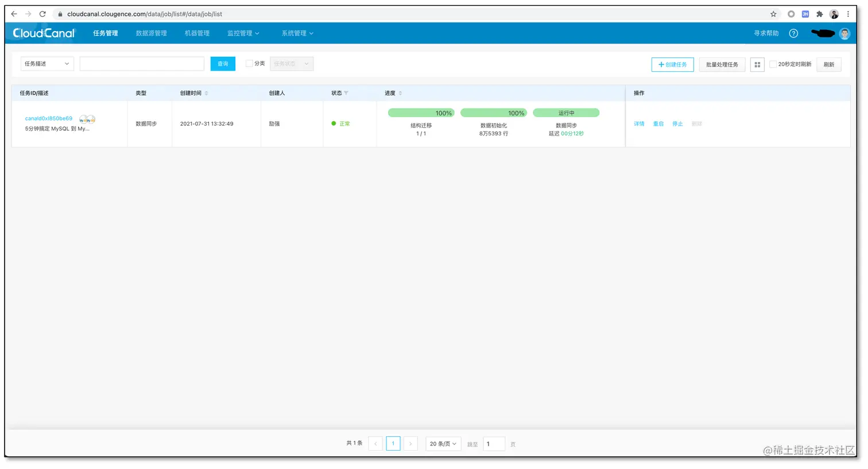Click the MySQL to MySQL task icon
This screenshot has width=868, height=469.
click(87, 119)
